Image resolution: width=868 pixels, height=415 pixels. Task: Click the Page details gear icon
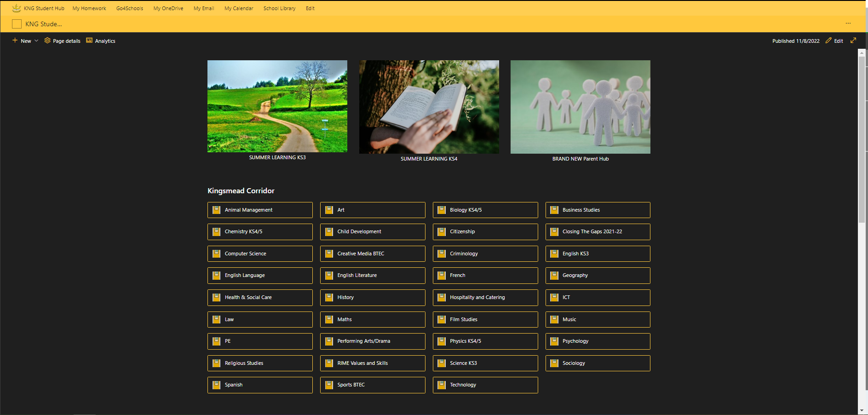pos(47,40)
